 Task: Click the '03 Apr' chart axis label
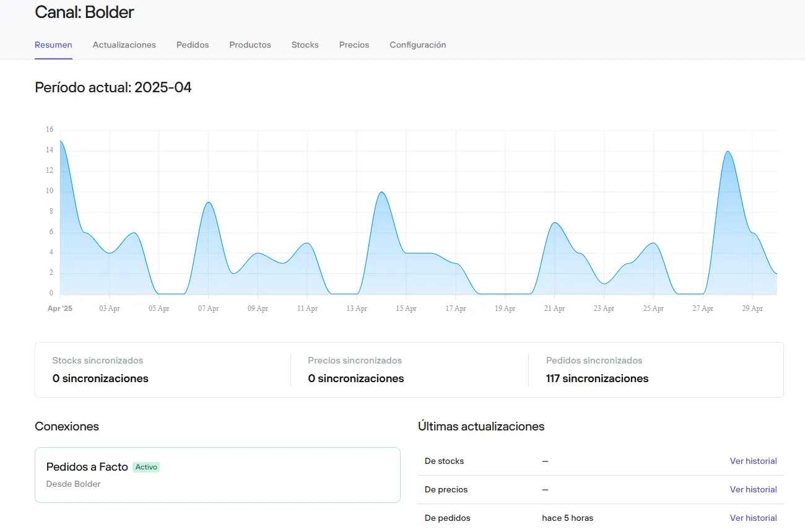110,308
